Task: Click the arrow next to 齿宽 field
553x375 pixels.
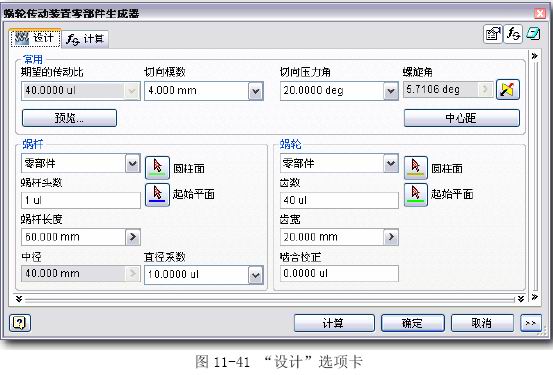Action: 391,237
